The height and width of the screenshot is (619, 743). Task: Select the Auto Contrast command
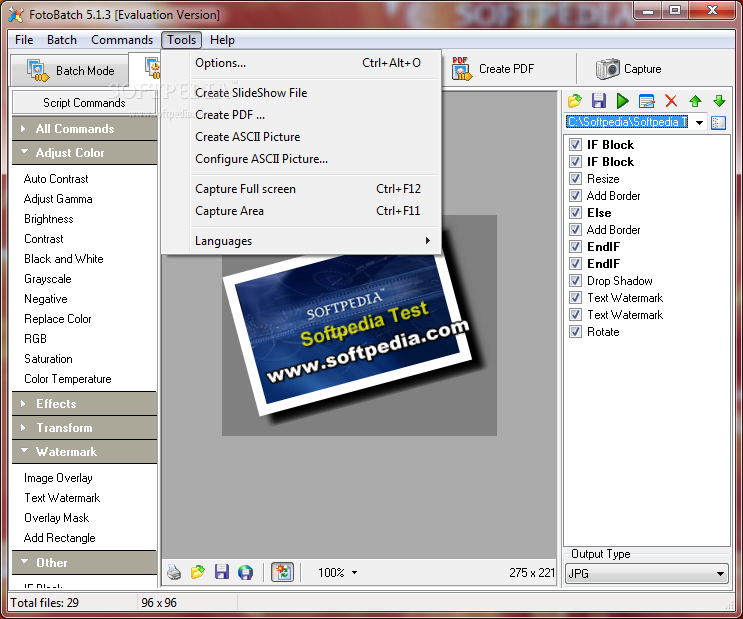click(x=56, y=179)
